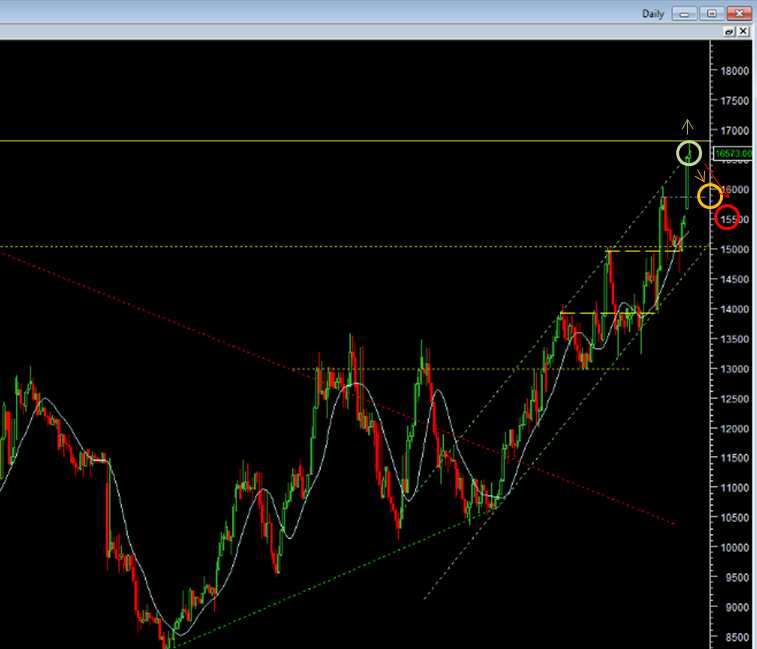Minimize the Daily chart window

click(684, 14)
